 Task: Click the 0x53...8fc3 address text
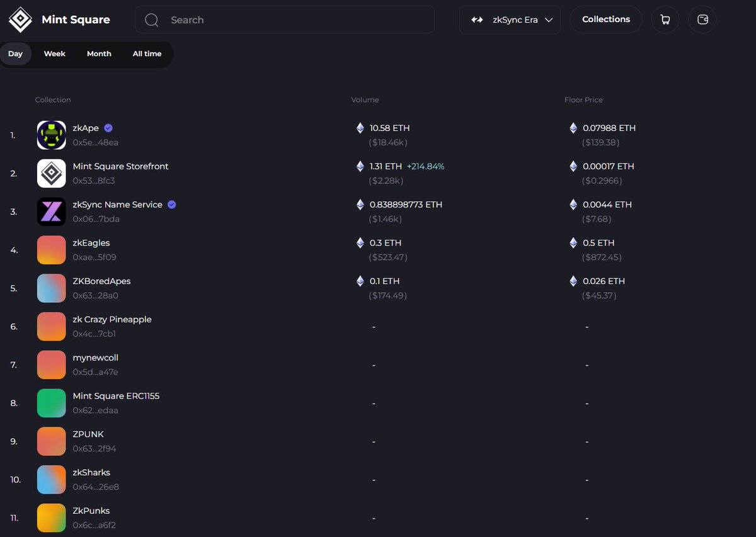[x=94, y=181]
